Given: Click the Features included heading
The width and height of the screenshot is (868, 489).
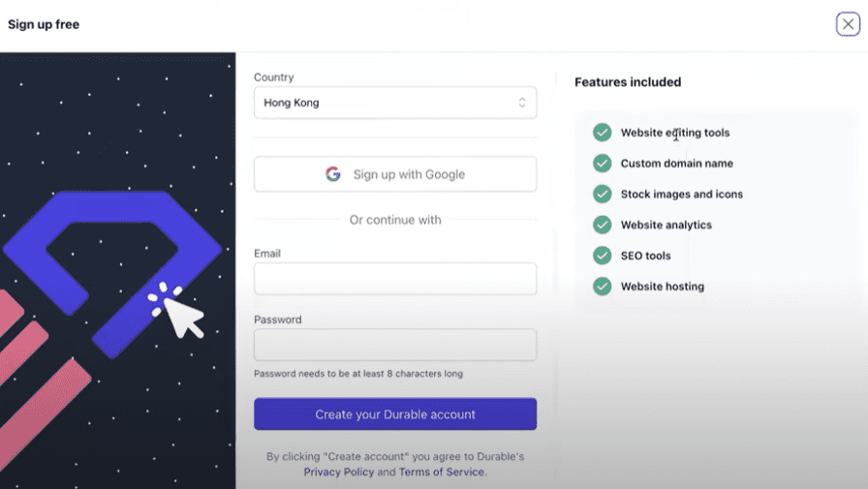Looking at the screenshot, I should click(628, 82).
